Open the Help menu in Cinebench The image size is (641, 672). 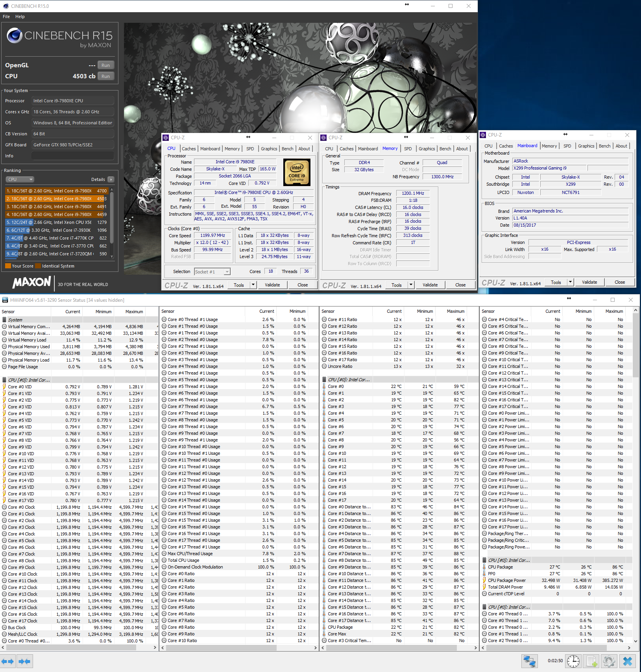point(20,17)
